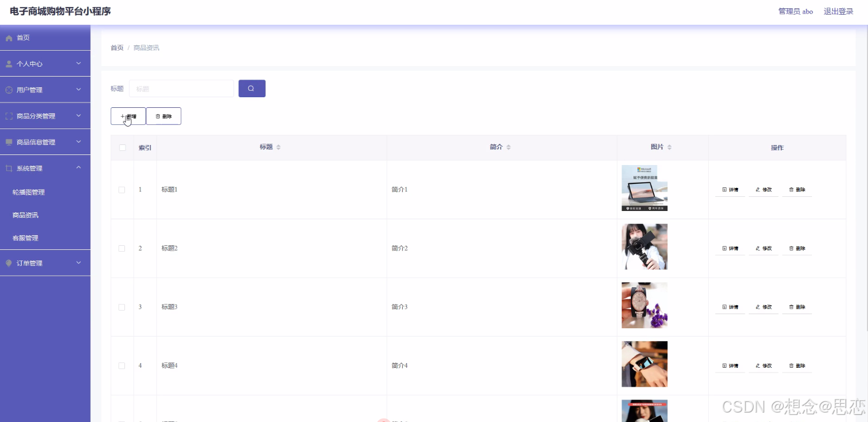Click 修改 for row 标题1
868x422 pixels.
pos(764,190)
